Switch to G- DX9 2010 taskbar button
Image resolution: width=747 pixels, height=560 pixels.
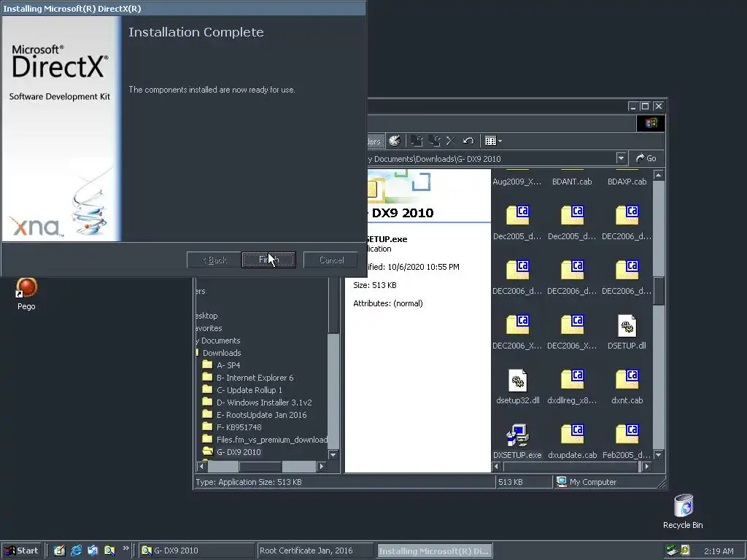click(197, 551)
